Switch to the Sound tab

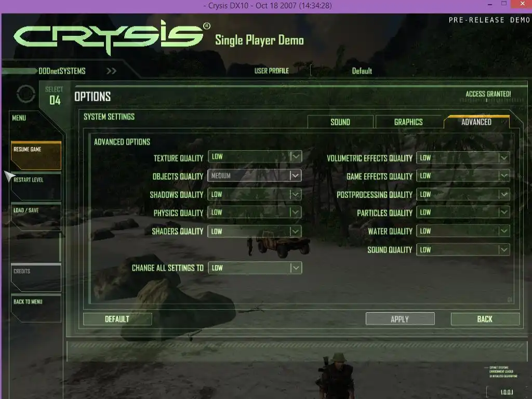[340, 122]
